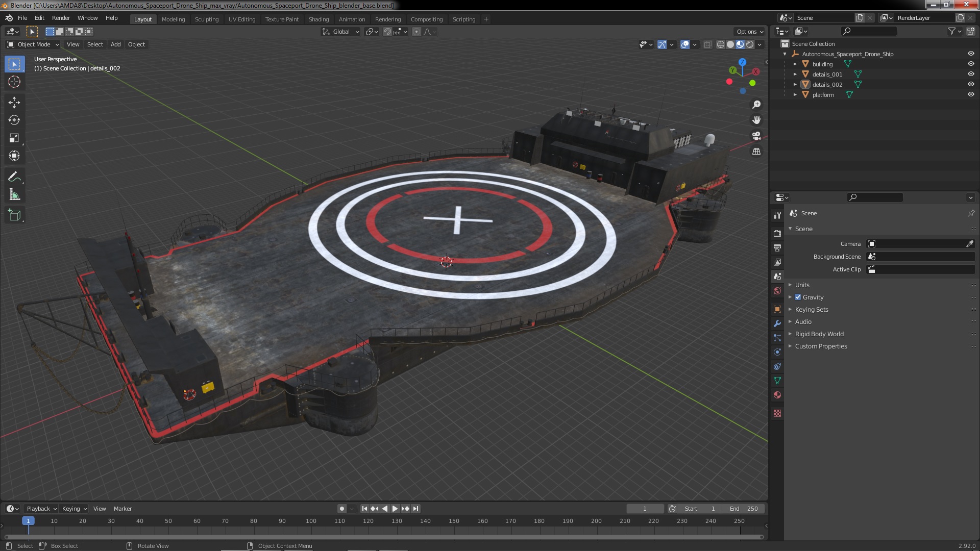
Task: Click the Add Cube tool
Action: (x=14, y=215)
